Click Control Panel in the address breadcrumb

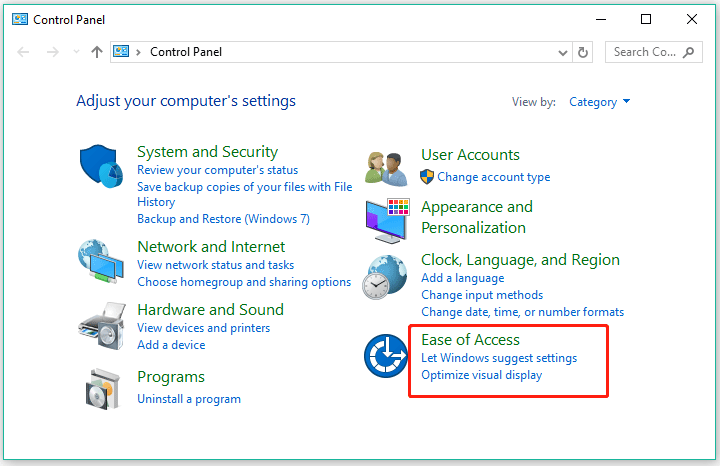(x=186, y=52)
